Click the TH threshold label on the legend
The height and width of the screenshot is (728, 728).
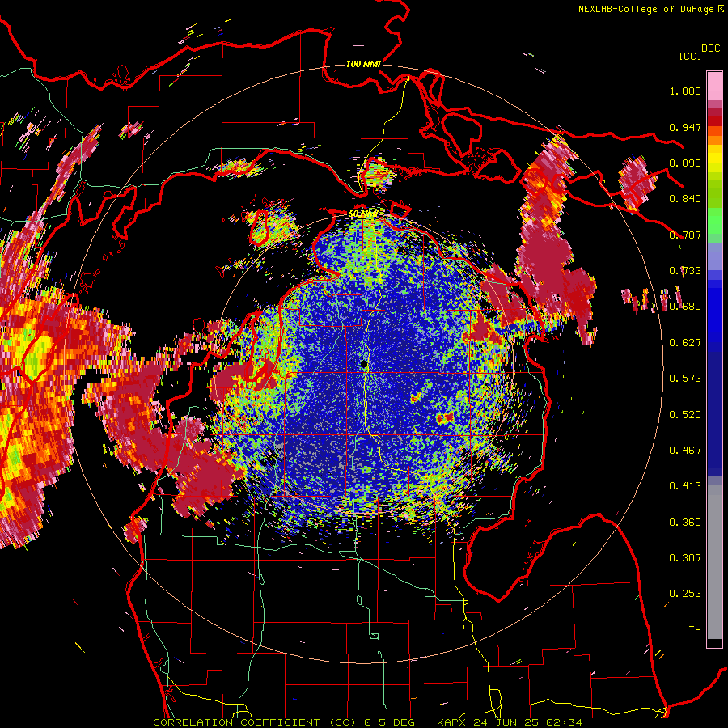coord(695,630)
